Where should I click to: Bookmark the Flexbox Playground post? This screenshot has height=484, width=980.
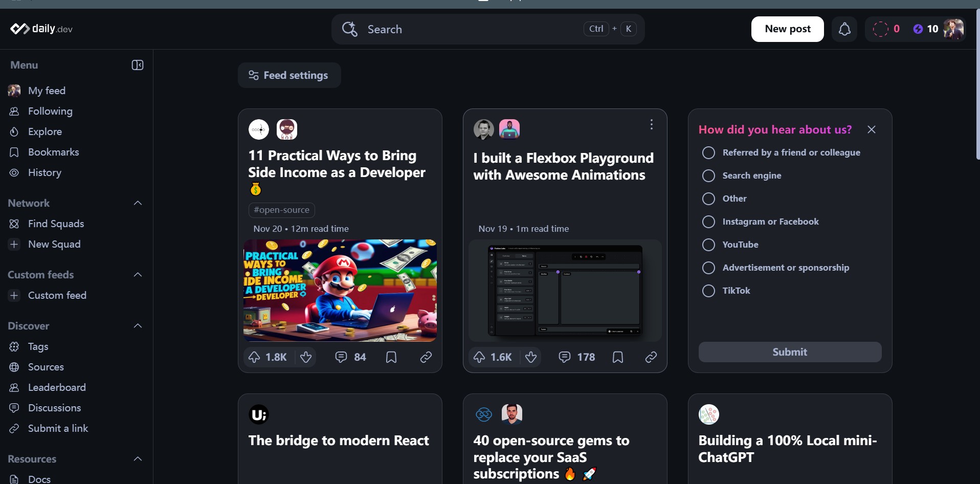tap(618, 357)
